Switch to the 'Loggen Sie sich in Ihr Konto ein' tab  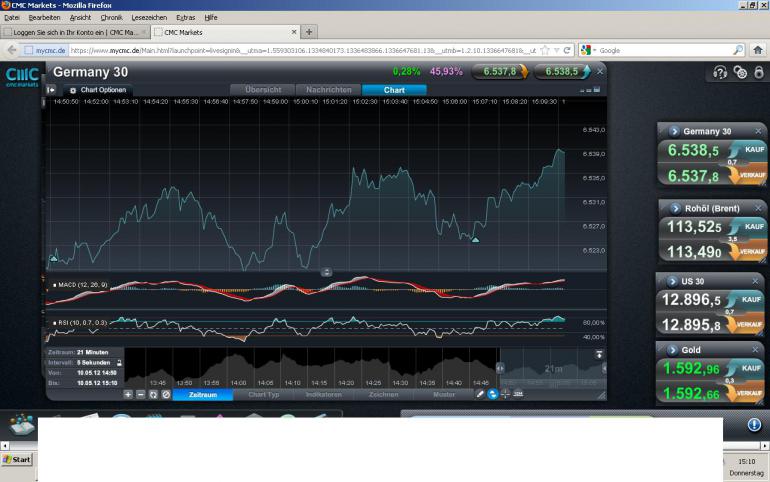coord(75,32)
